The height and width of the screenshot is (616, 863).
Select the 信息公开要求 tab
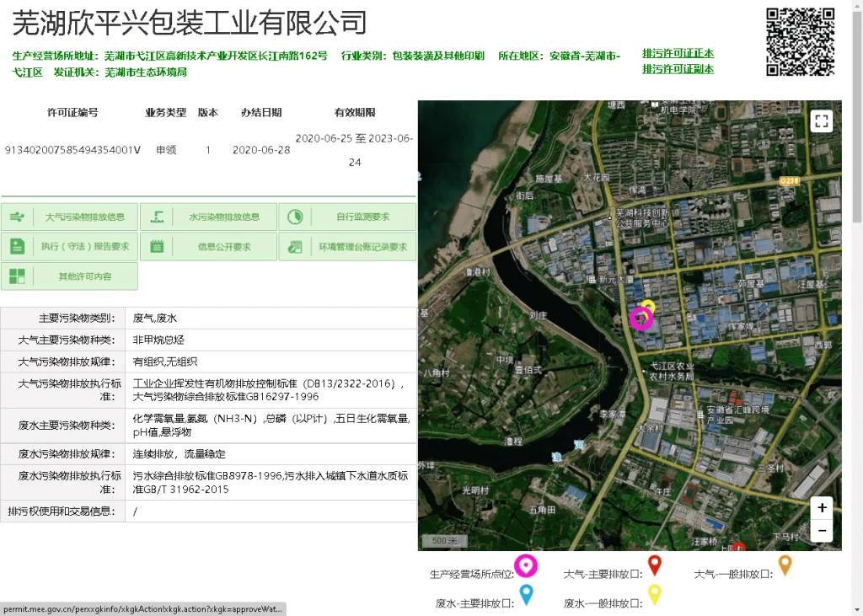tap(209, 247)
